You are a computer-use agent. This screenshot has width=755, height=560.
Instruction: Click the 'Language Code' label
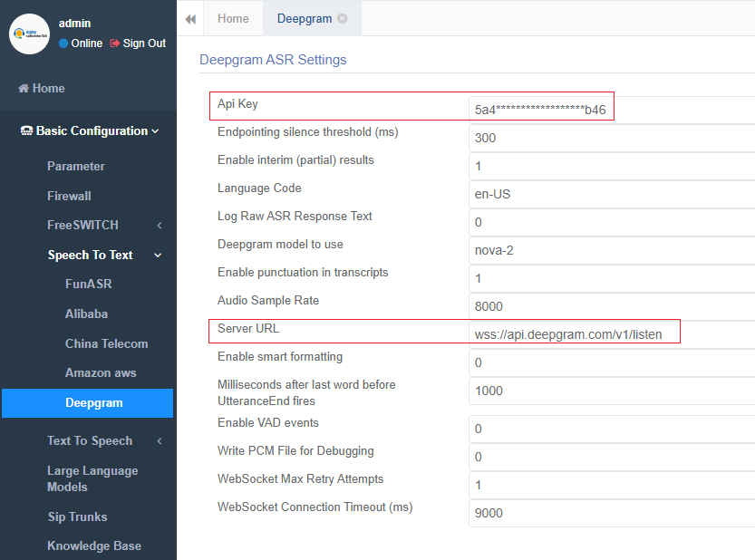pos(259,188)
